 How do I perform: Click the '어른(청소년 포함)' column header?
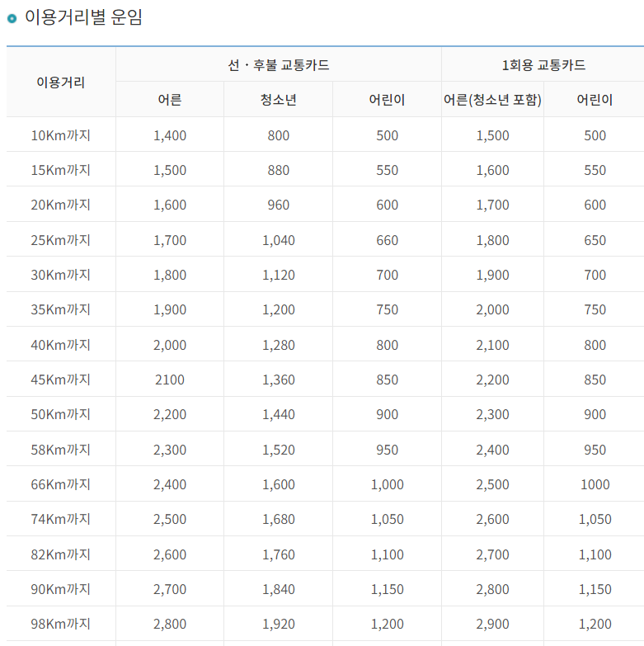pos(492,100)
